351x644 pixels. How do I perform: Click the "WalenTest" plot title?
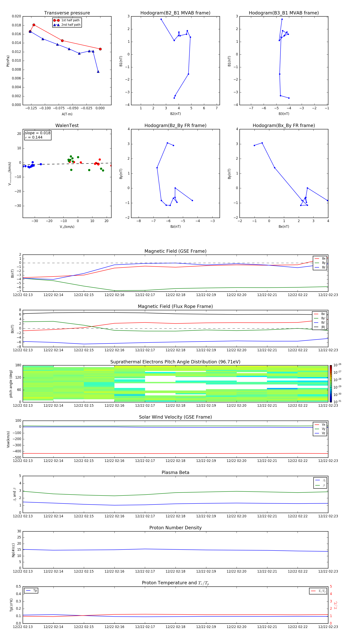(67, 125)
